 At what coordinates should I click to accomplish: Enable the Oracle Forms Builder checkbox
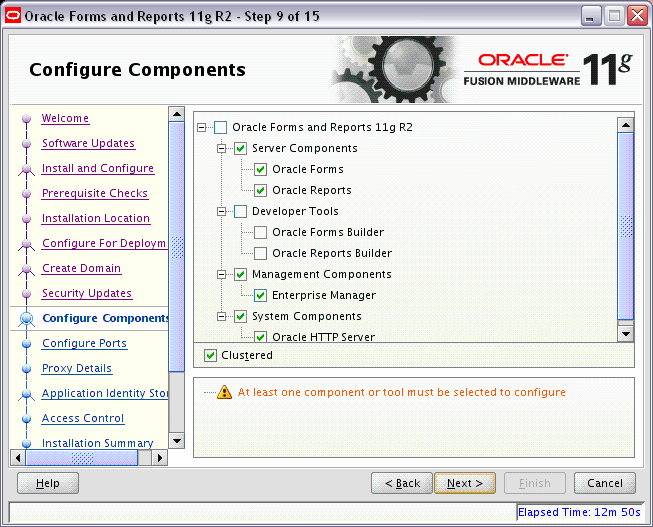(x=260, y=232)
